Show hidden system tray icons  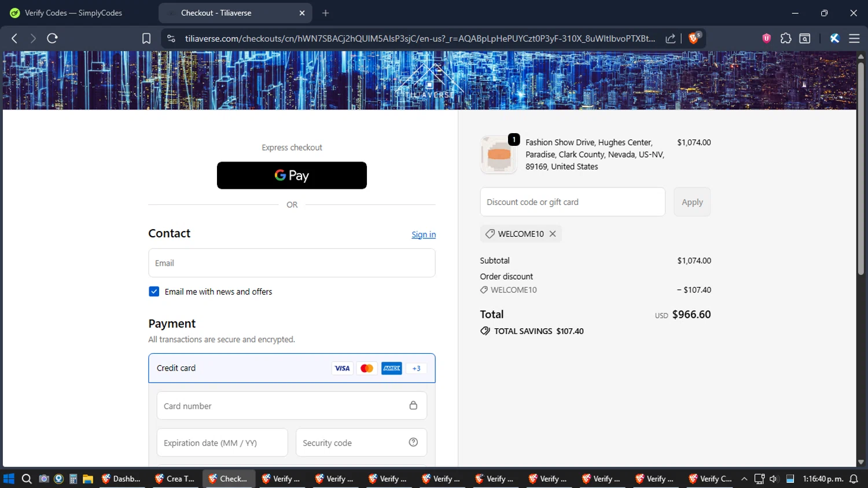[744, 479]
